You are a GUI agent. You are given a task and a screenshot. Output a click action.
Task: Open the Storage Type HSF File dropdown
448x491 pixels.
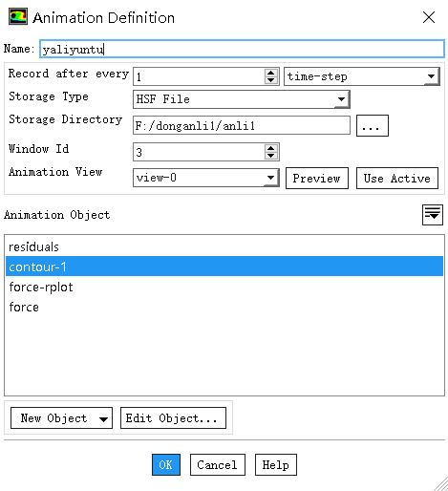(242, 99)
